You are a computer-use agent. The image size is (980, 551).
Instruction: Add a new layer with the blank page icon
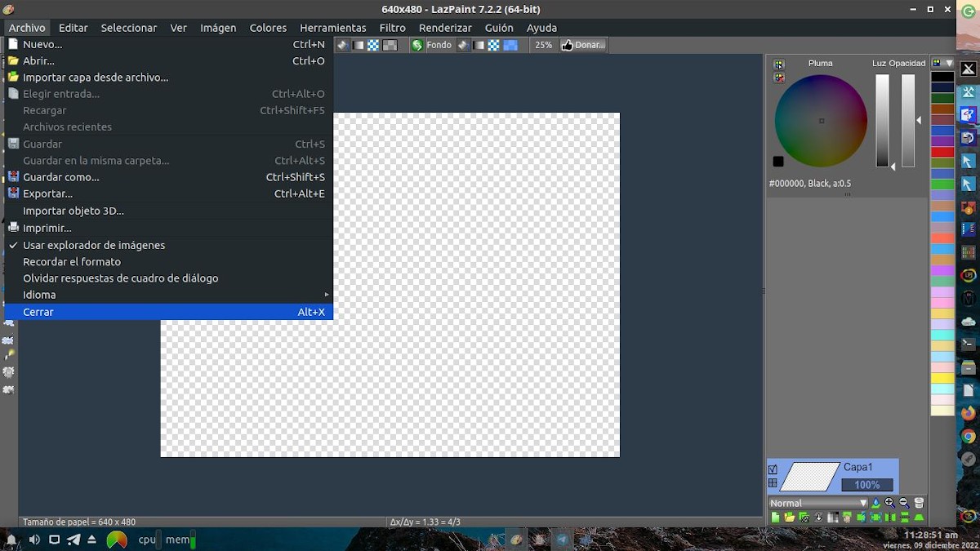(776, 517)
